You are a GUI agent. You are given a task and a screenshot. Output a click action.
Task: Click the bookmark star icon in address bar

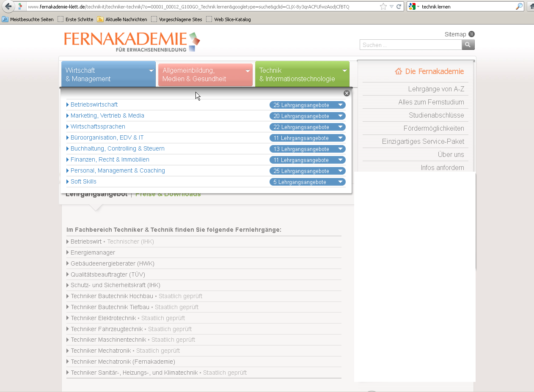coord(383,7)
